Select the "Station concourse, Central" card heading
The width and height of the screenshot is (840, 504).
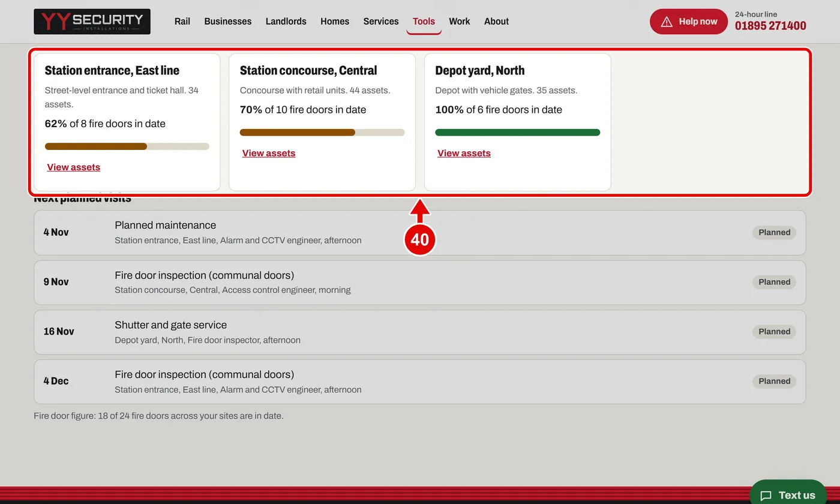[x=308, y=70]
